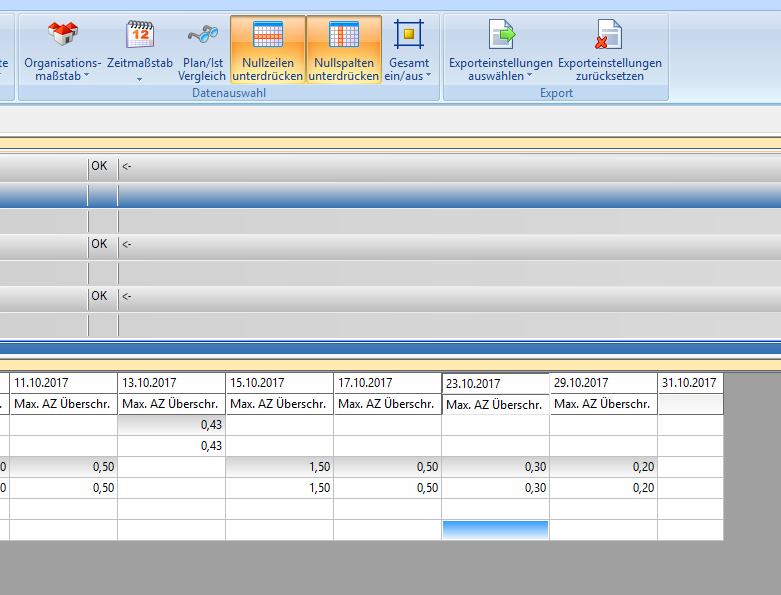Image resolution: width=781 pixels, height=595 pixels.
Task: Click first 1,50 cell under 15.10.2017
Action: click(x=279, y=467)
